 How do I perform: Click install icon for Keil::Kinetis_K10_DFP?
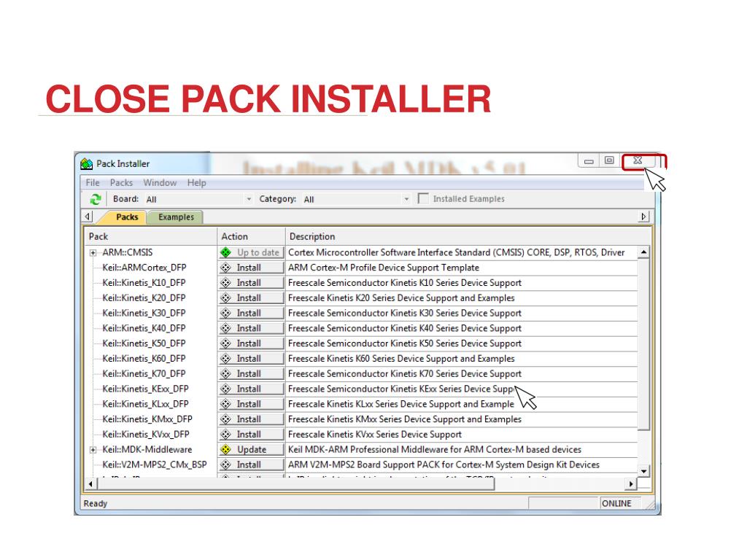(226, 283)
